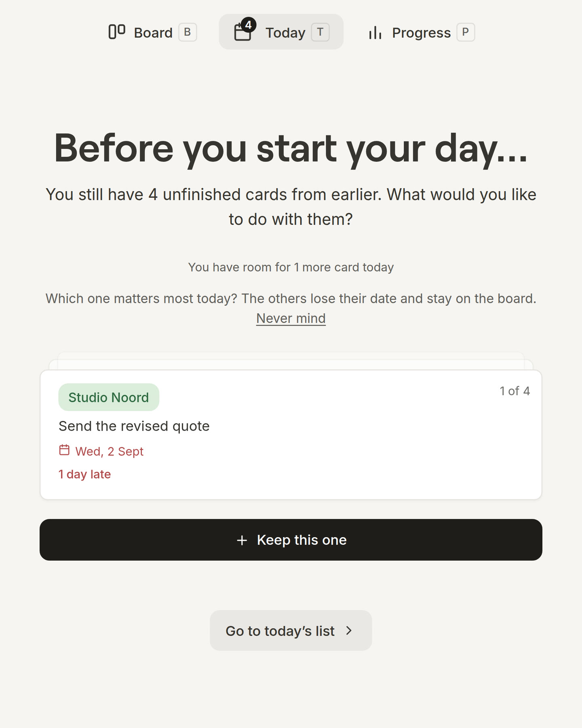Image resolution: width=582 pixels, height=728 pixels.
Task: Click the Never mind link
Action: tap(291, 318)
